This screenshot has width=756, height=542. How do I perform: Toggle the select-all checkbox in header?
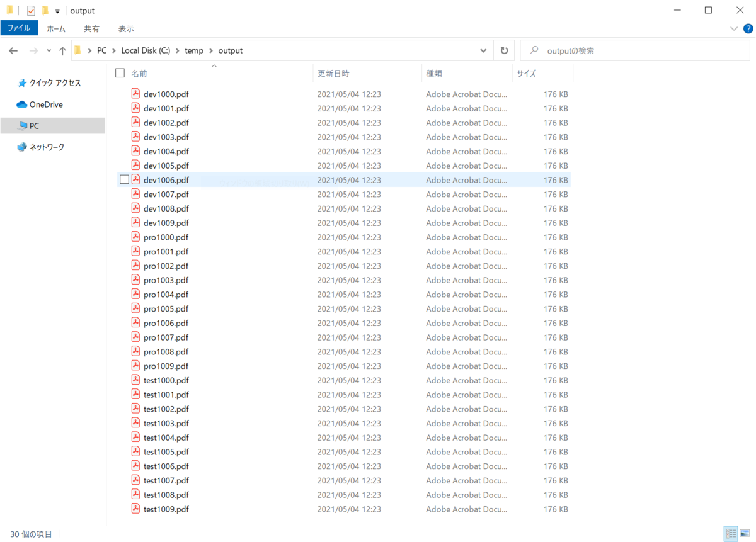coord(120,74)
